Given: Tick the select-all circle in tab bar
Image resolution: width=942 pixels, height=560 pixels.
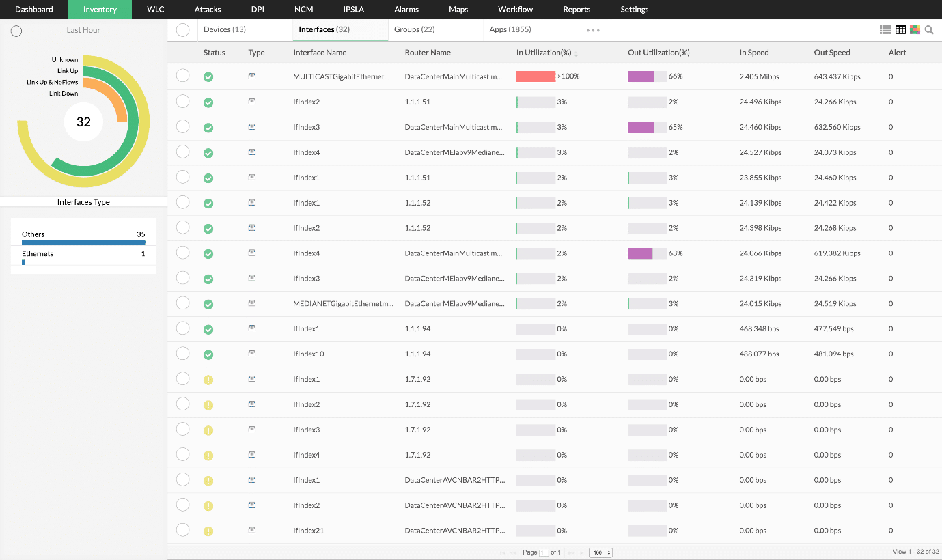Looking at the screenshot, I should click(x=182, y=30).
